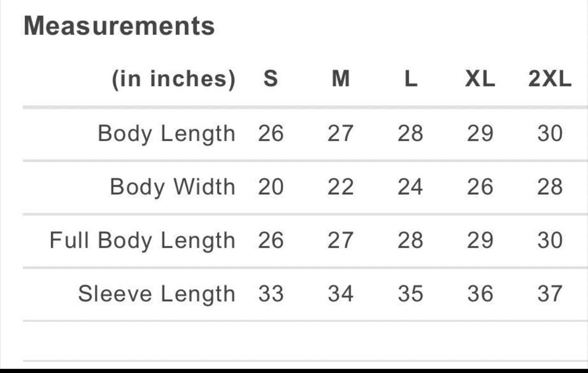Screen dimensions: 588x373
Task: Click Full Body Length value 28 for L
Action: pos(410,240)
